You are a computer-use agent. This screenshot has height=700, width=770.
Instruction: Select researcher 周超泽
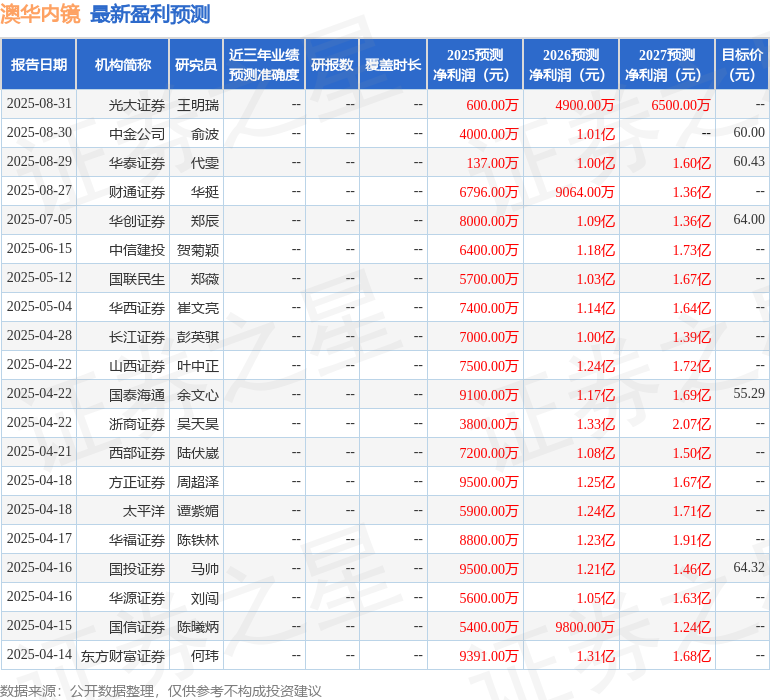[198, 482]
